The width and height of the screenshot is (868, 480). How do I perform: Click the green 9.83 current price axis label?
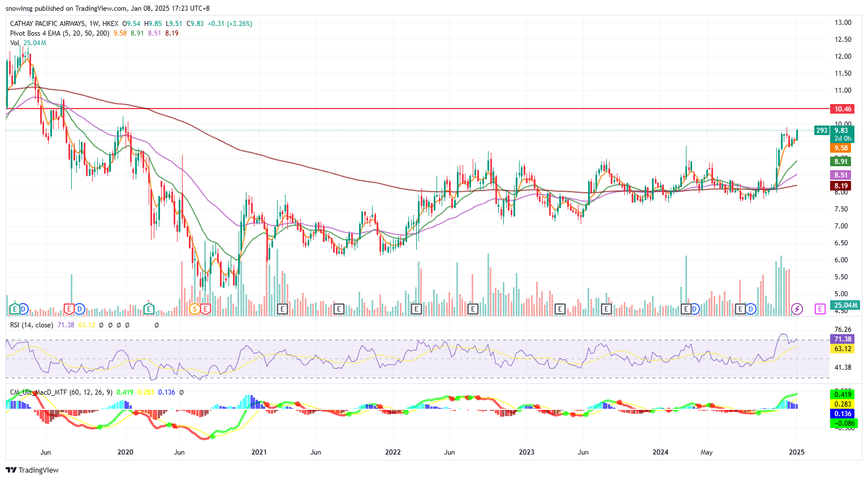842,131
